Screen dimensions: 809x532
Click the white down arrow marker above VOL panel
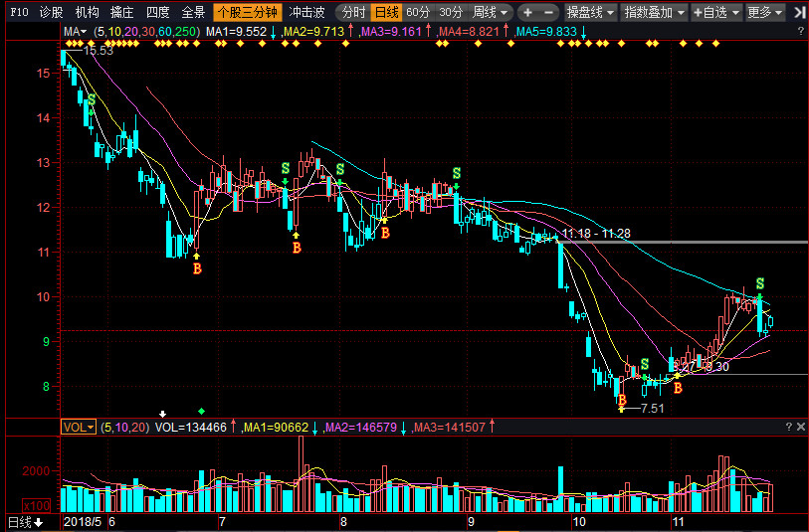tap(164, 412)
